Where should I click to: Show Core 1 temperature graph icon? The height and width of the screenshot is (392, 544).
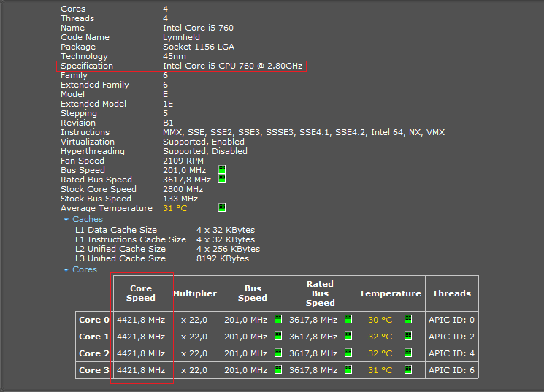pos(408,336)
